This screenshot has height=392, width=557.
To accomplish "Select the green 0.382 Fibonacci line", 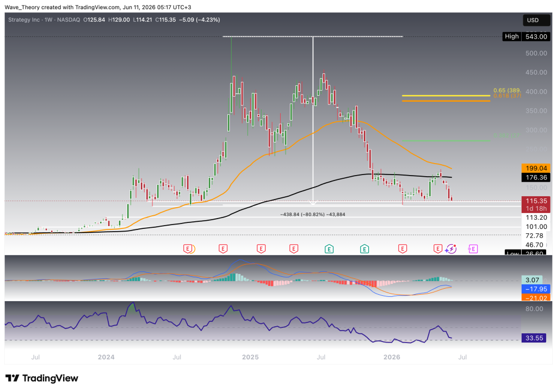I will 446,141.
